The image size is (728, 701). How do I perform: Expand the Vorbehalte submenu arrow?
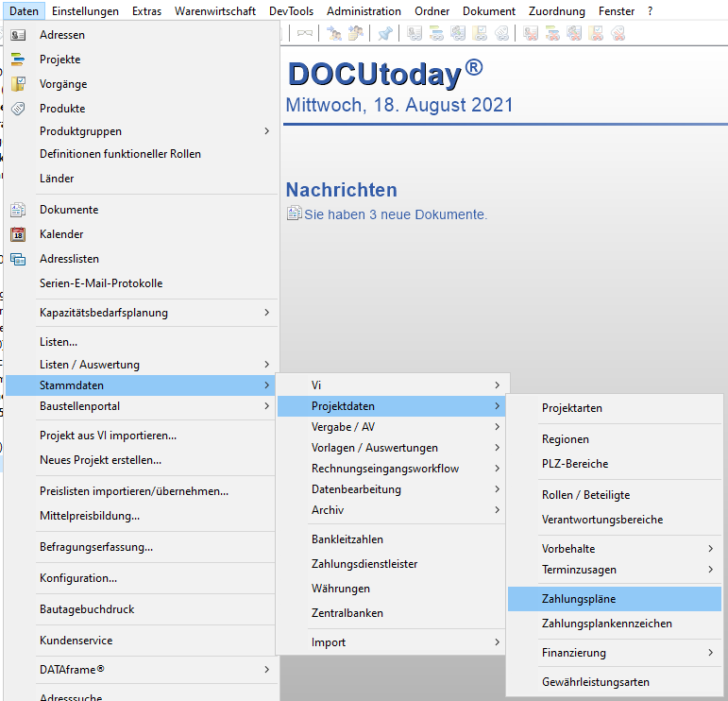coord(710,549)
